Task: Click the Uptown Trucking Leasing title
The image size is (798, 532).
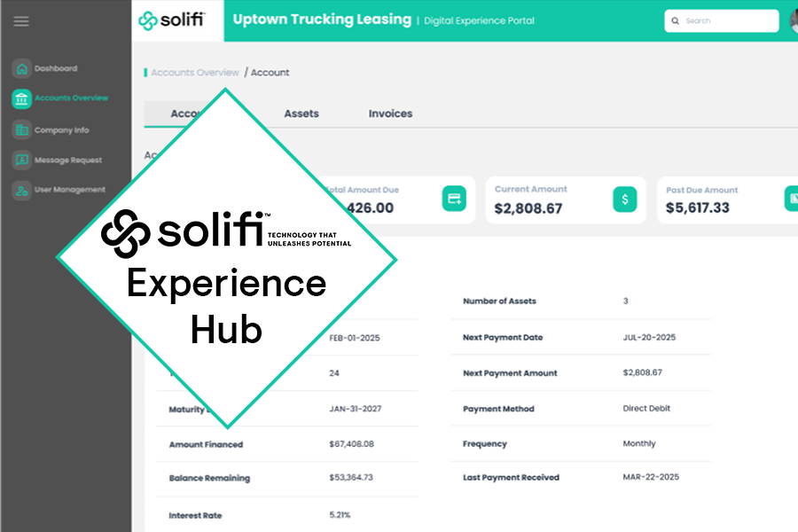Action: point(322,20)
